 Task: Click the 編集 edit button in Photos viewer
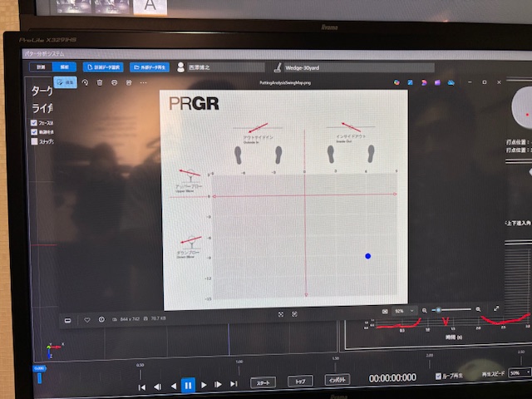pyautogui.click(x=66, y=82)
